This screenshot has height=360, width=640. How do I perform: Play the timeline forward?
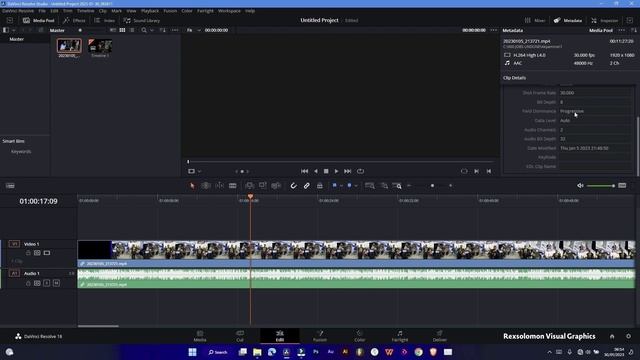click(336, 171)
